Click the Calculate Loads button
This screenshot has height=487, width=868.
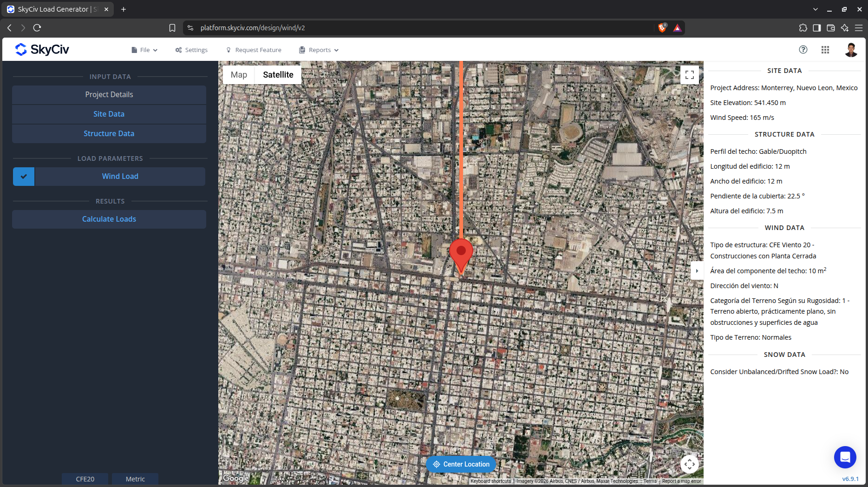pyautogui.click(x=109, y=219)
